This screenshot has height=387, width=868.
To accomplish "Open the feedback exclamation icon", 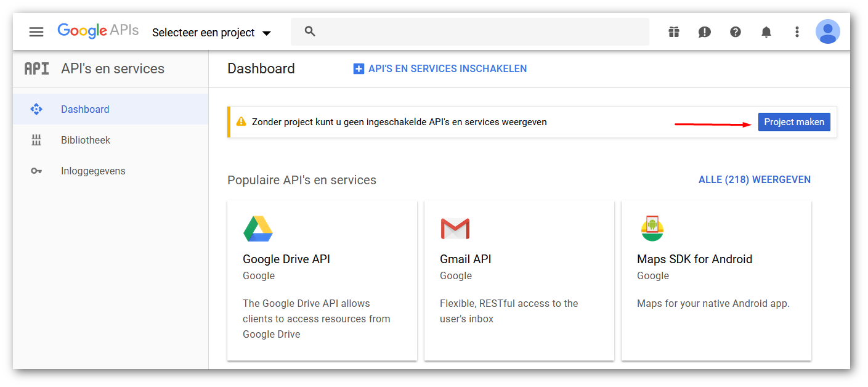I will click(x=705, y=32).
